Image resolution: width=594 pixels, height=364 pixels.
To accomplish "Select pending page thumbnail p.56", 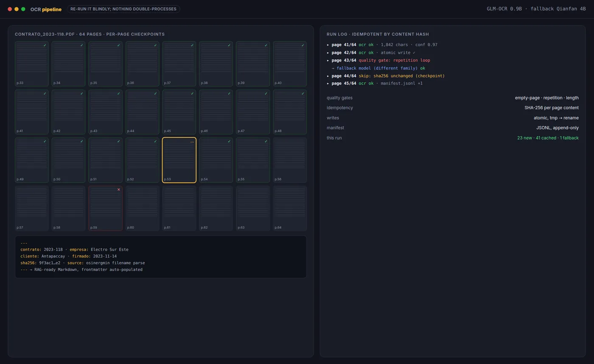I will click(290, 160).
